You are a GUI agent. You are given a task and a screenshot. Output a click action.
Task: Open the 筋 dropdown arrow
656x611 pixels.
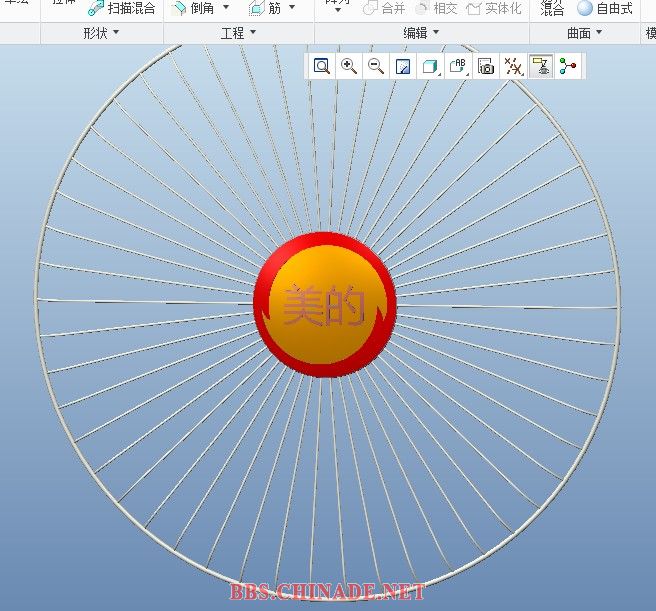(292, 7)
